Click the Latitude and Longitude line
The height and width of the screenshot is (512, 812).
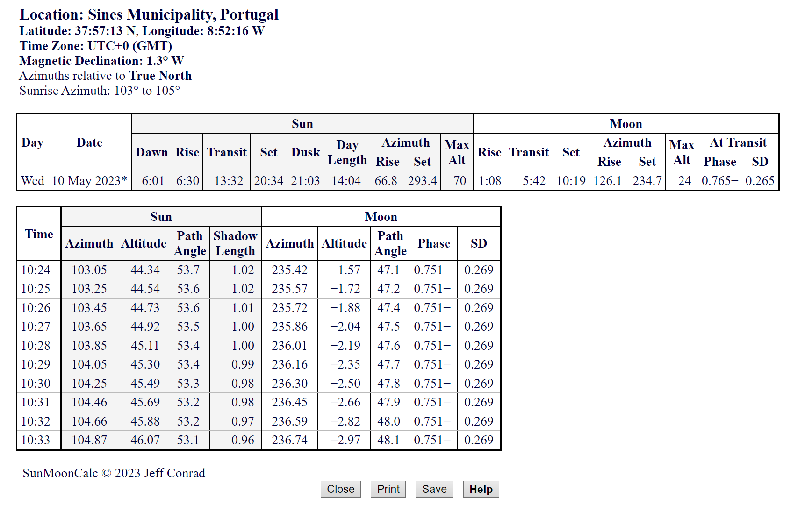click(x=142, y=31)
